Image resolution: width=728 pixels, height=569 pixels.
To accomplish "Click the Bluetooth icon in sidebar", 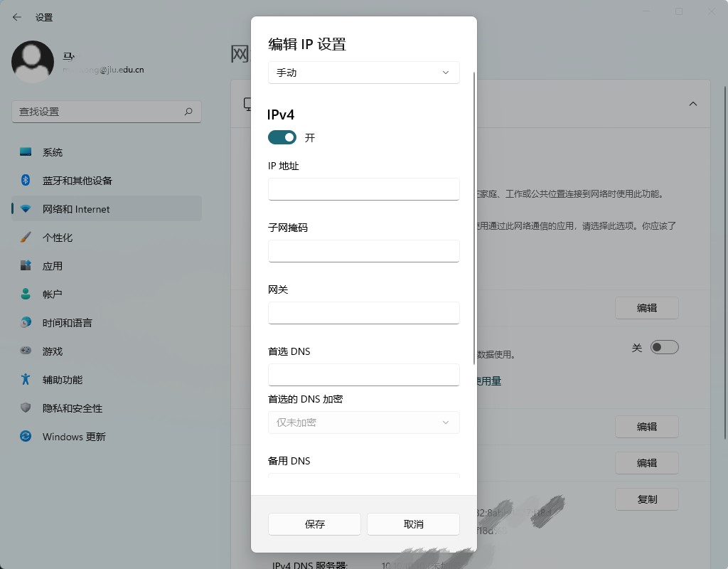I will coord(26,181).
